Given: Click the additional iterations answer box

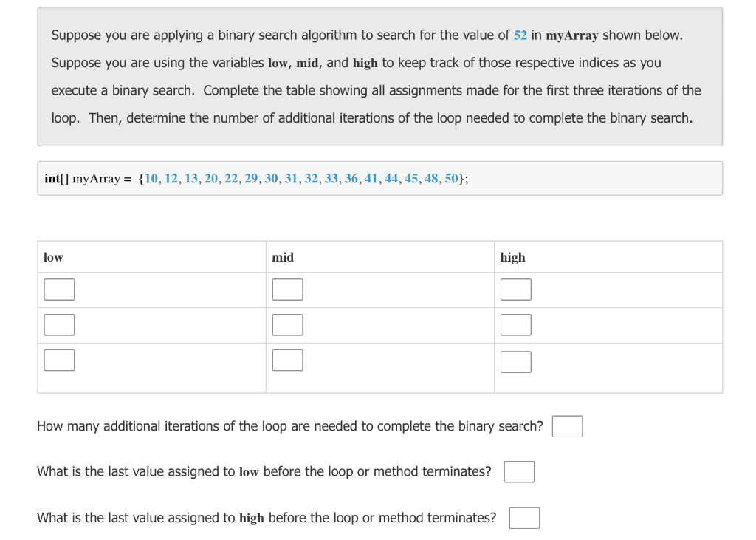Looking at the screenshot, I should [567, 425].
